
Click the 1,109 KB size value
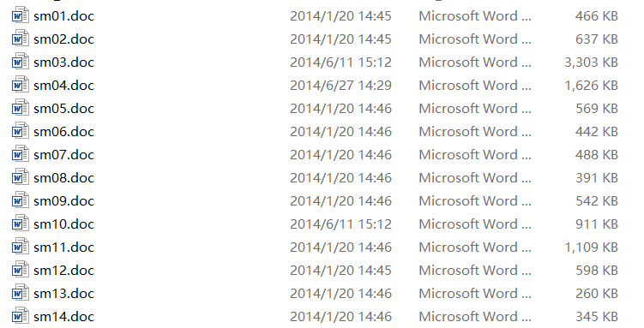coord(591,247)
